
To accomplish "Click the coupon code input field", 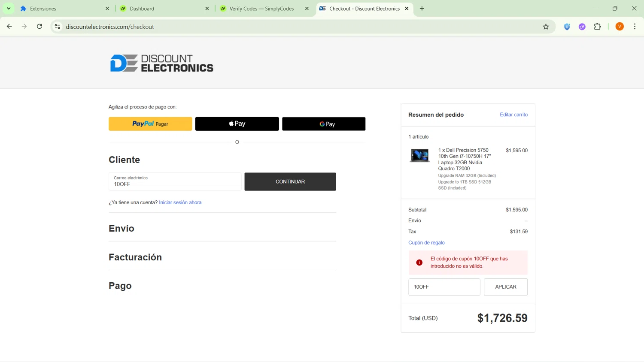I will [444, 287].
